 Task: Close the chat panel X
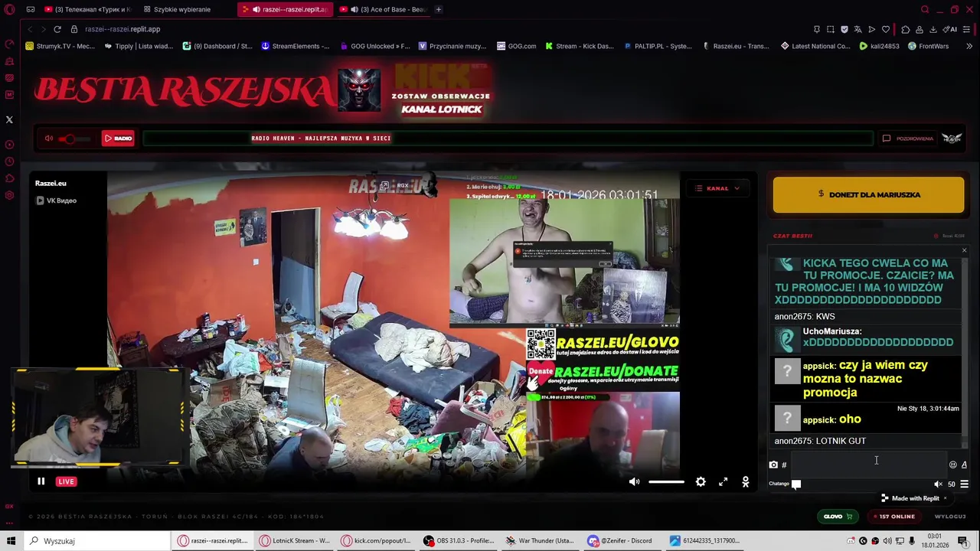964,250
